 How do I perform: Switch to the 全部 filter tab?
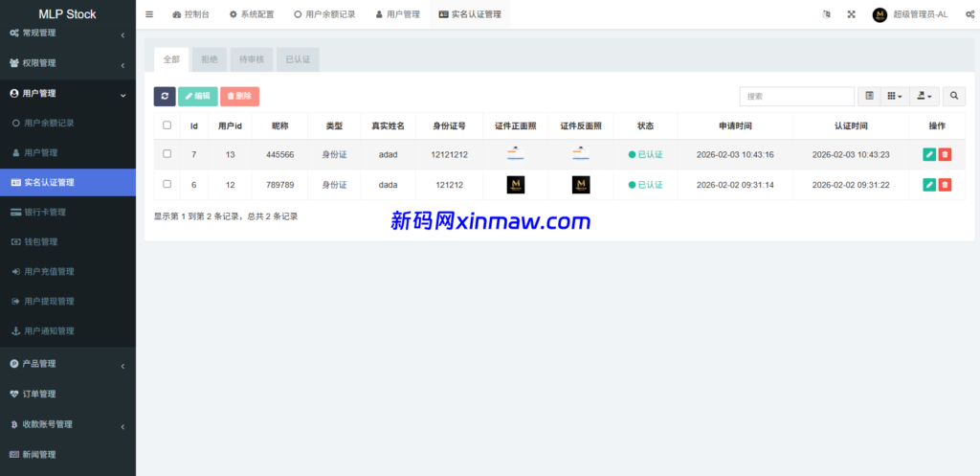(171, 60)
